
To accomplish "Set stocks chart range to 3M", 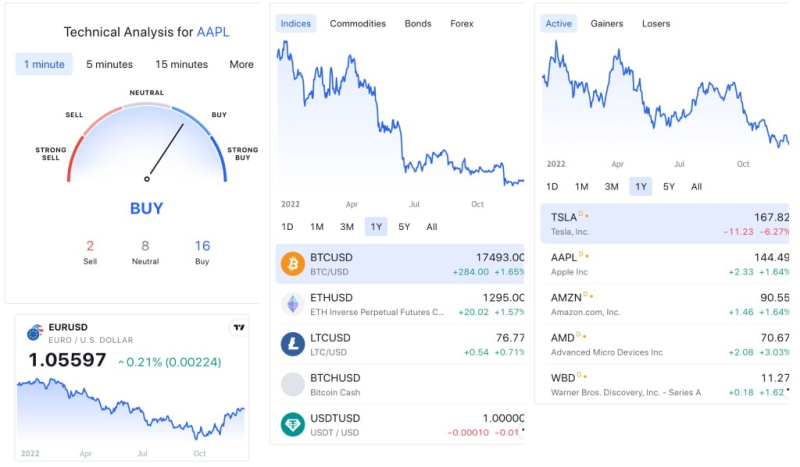I will point(612,187).
